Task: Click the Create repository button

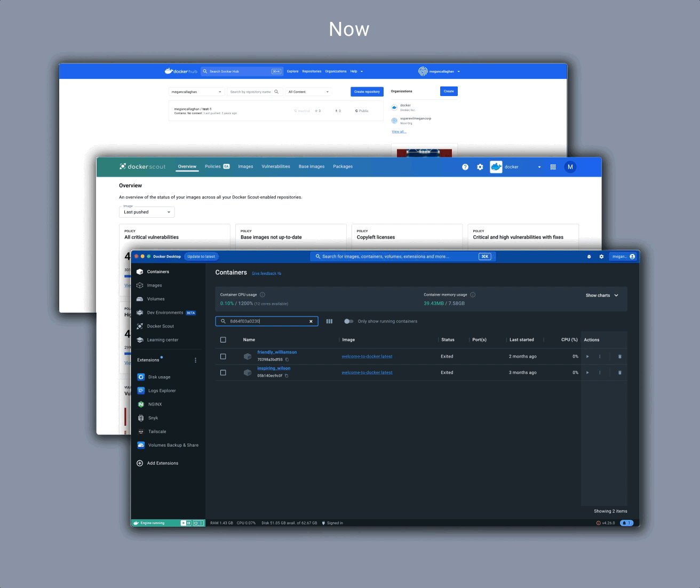Action: (x=367, y=91)
